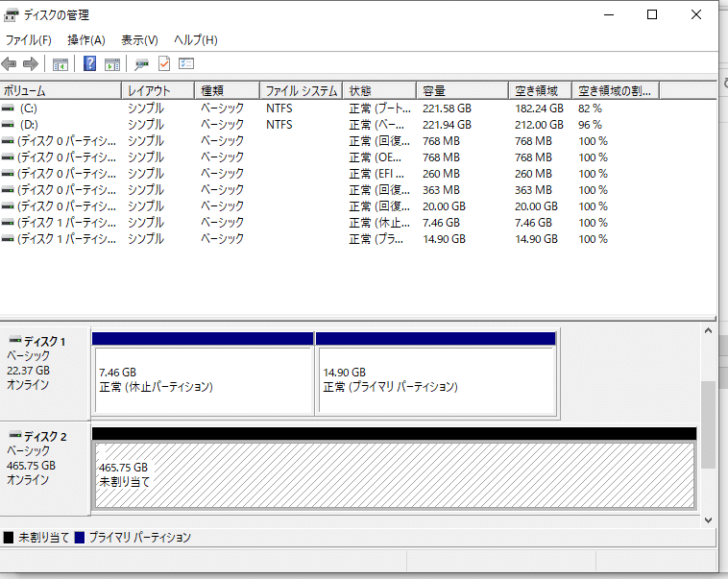Sort by 状態 column header
The image size is (728, 579).
[379, 90]
